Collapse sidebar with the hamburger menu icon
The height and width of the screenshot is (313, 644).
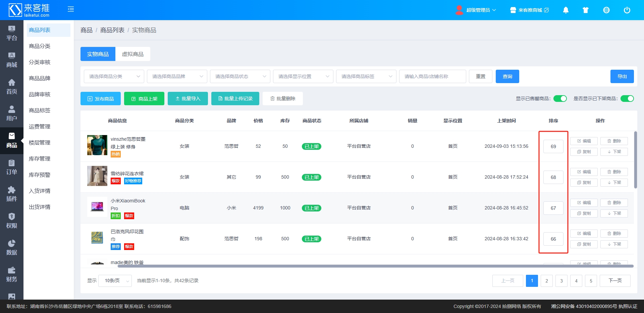pos(71,9)
